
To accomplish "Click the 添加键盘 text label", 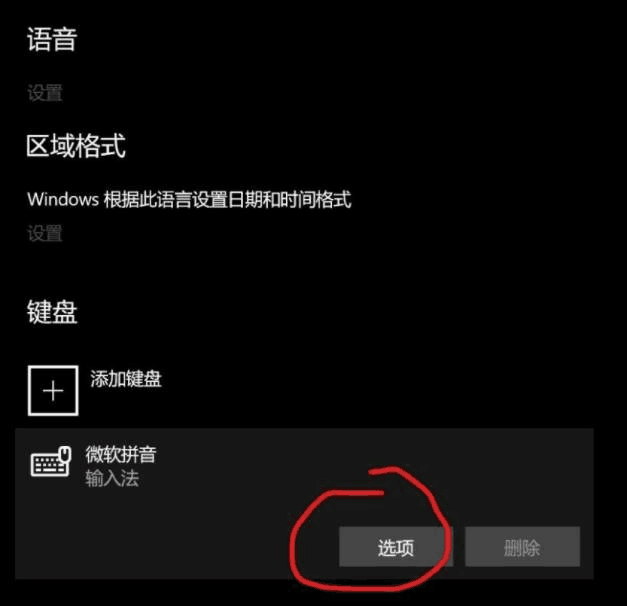I will (x=126, y=378).
